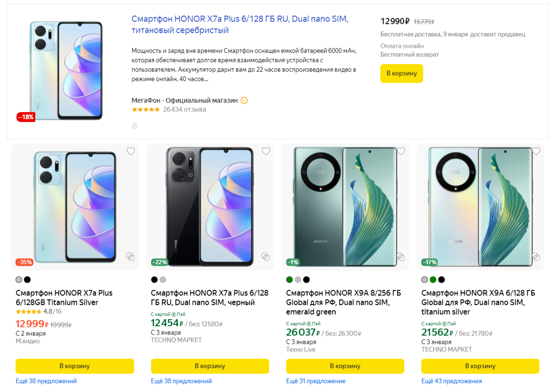Screen dimensions: 554x392
Task: Click 'В корзину' in the top МегаФон offer
Action: coord(401,73)
